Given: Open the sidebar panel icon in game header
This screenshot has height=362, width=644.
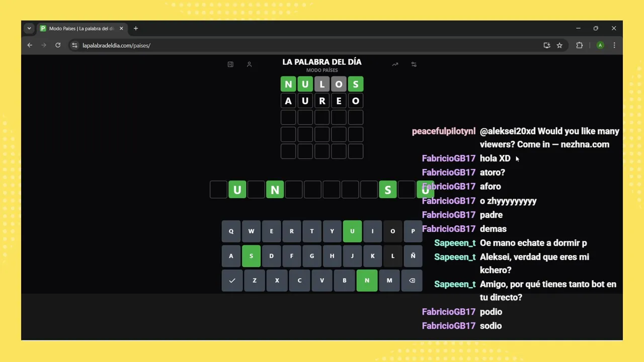Looking at the screenshot, I should coord(230,64).
